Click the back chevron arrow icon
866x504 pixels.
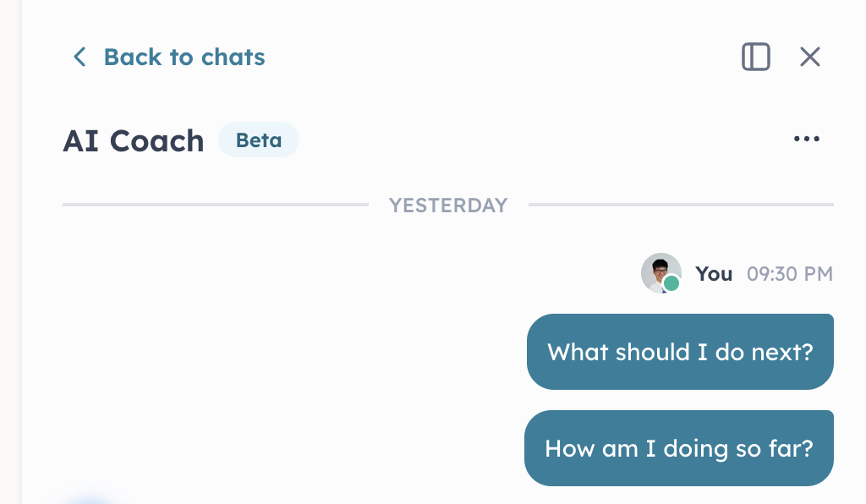click(x=79, y=57)
